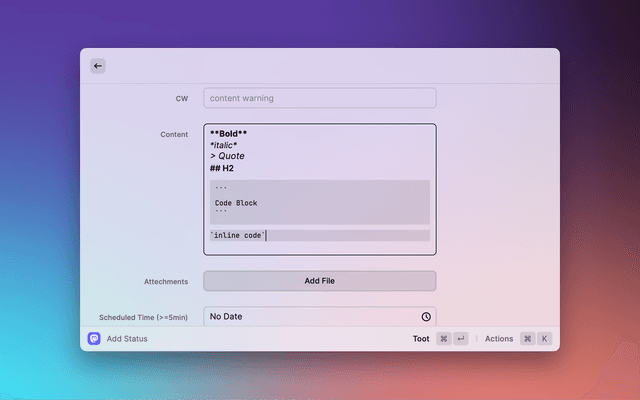Screen dimensions: 640x400
Task: Place cursor on the *italic* line
Action: [x=223, y=145]
